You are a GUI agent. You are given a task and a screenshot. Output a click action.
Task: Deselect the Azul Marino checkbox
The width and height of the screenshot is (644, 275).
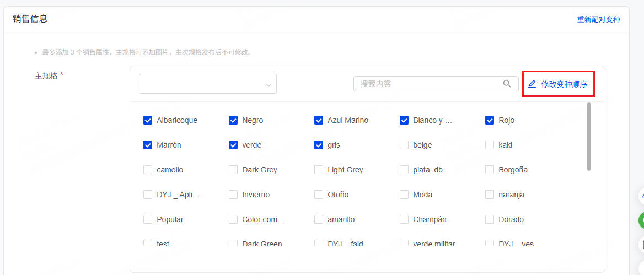coord(319,120)
